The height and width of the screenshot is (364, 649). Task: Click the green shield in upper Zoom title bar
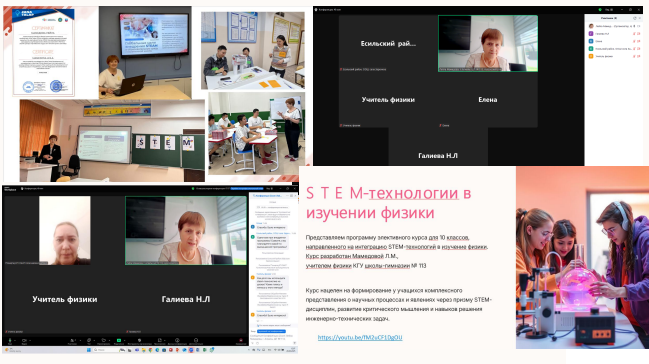(x=600, y=9)
